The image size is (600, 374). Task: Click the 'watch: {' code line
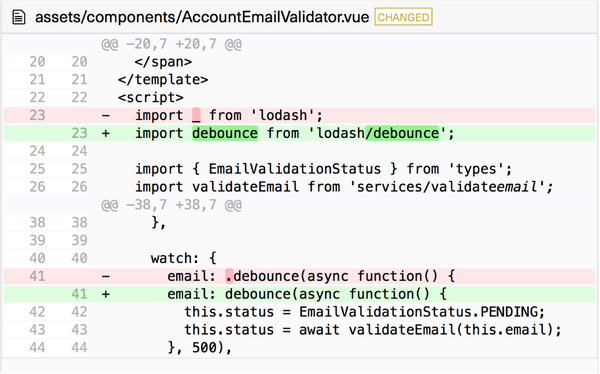tap(184, 258)
